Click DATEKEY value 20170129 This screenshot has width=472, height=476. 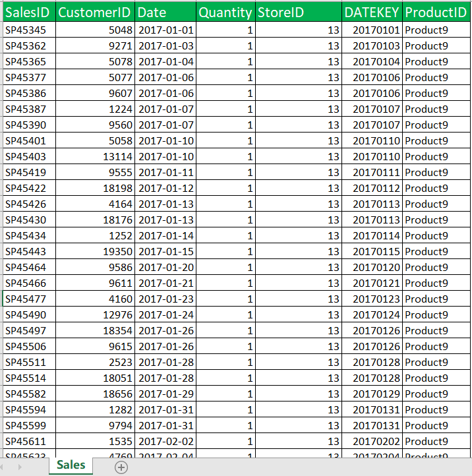pos(372,394)
